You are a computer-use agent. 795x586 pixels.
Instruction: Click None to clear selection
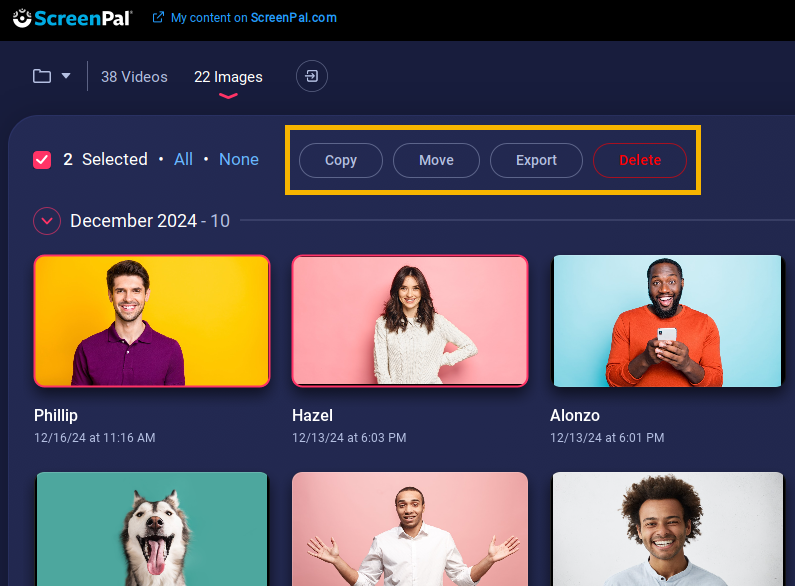239,159
